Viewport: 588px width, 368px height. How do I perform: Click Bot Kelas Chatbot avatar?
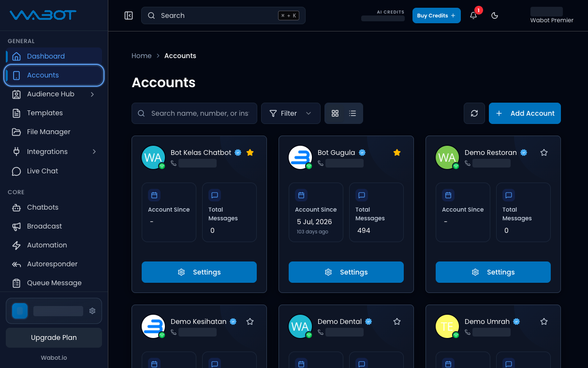click(x=153, y=157)
